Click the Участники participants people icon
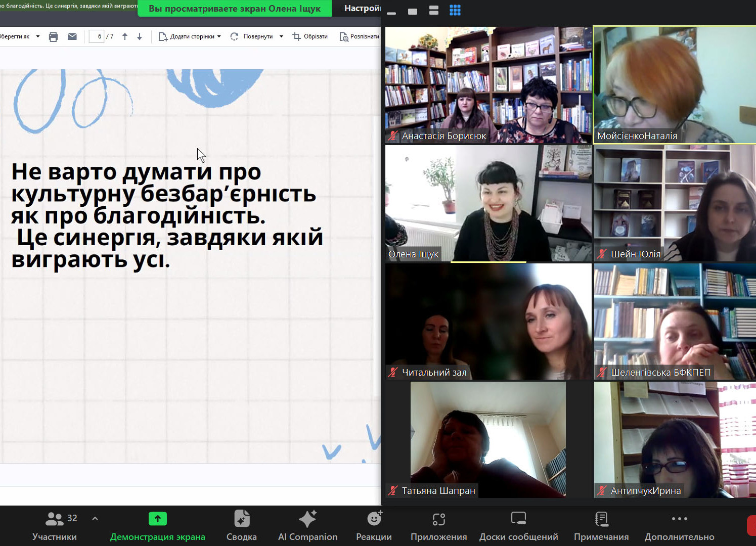Image resolution: width=756 pixels, height=546 pixels. (x=55, y=518)
